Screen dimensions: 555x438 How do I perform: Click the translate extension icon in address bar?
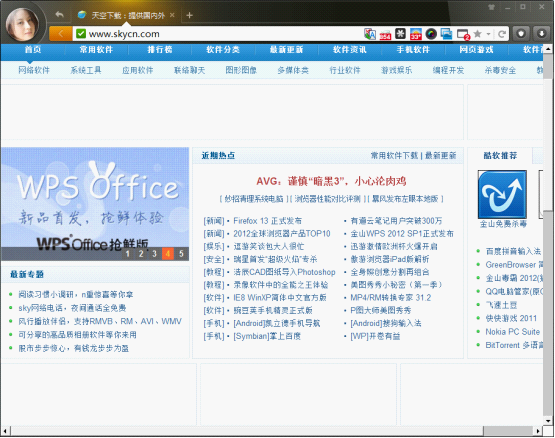tap(370, 34)
